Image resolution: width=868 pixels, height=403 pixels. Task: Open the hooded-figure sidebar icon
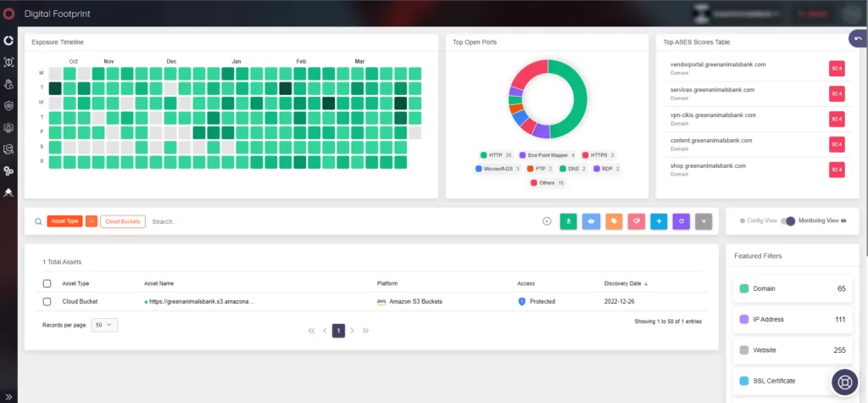[x=8, y=193]
